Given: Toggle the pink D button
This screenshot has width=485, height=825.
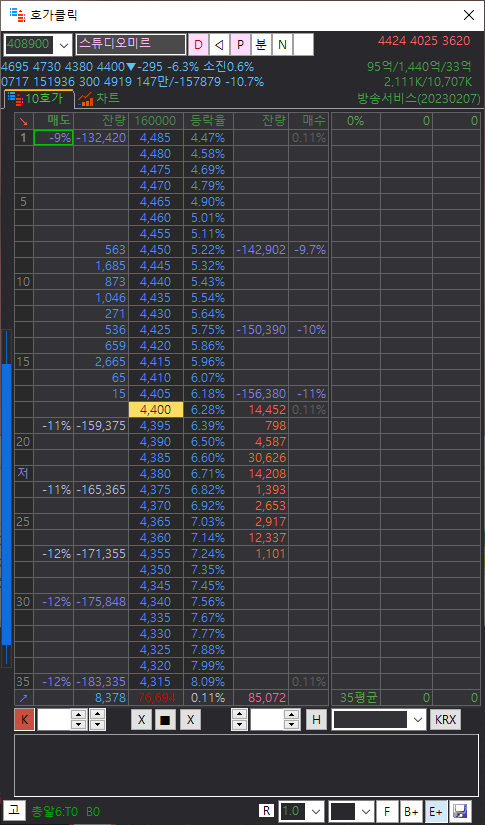Looking at the screenshot, I should 198,45.
